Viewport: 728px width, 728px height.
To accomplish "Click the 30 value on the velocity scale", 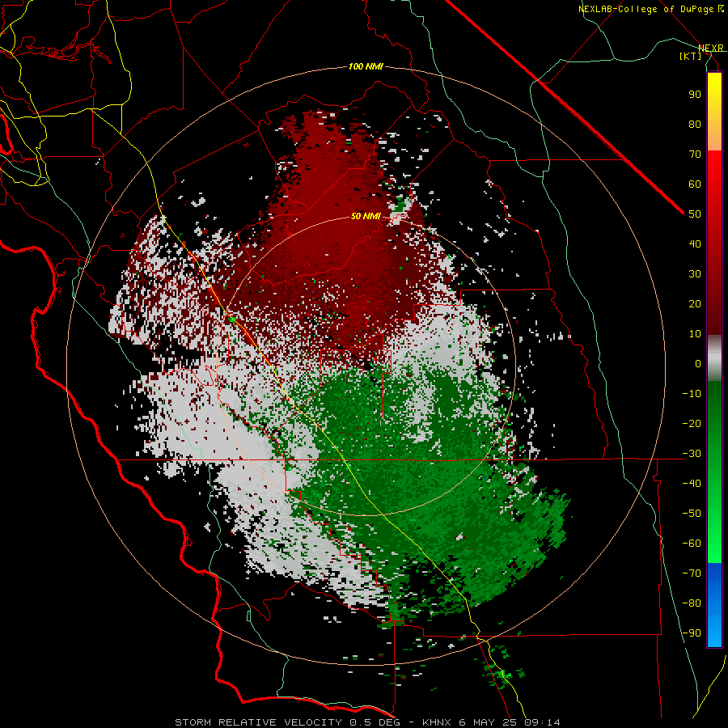I will click(x=695, y=274).
